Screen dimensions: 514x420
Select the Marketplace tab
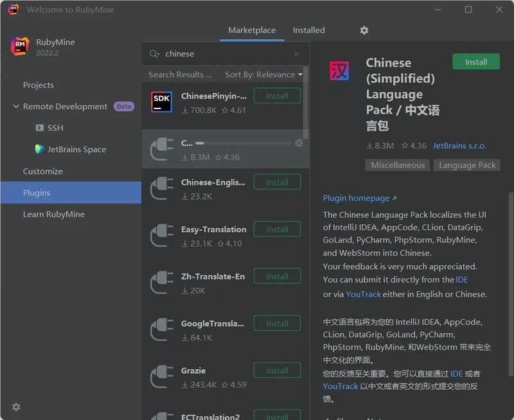(251, 30)
